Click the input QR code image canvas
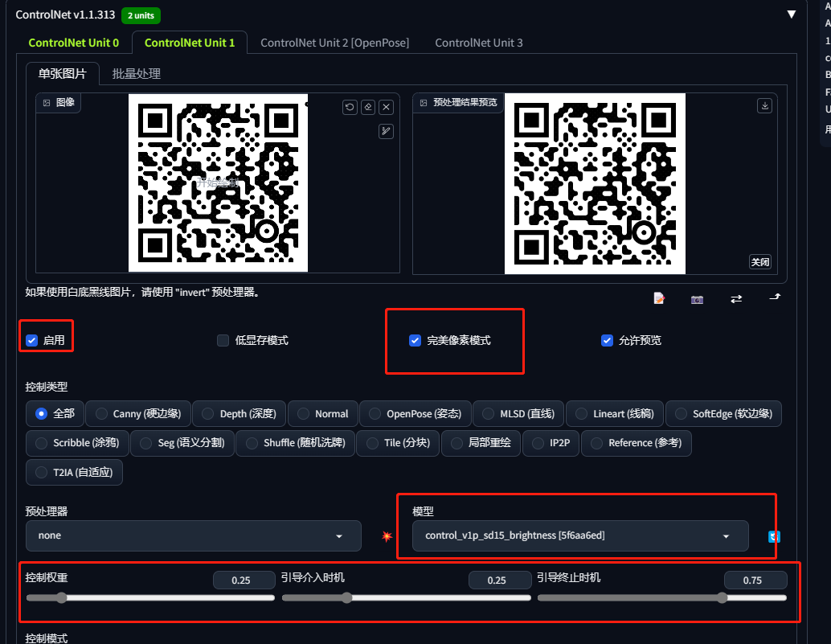 (x=218, y=183)
